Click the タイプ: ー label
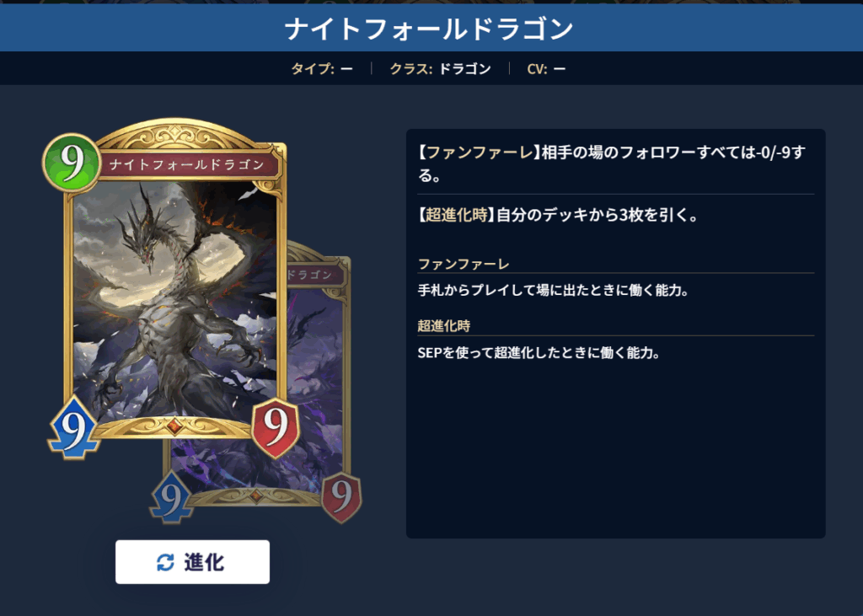 [321, 69]
